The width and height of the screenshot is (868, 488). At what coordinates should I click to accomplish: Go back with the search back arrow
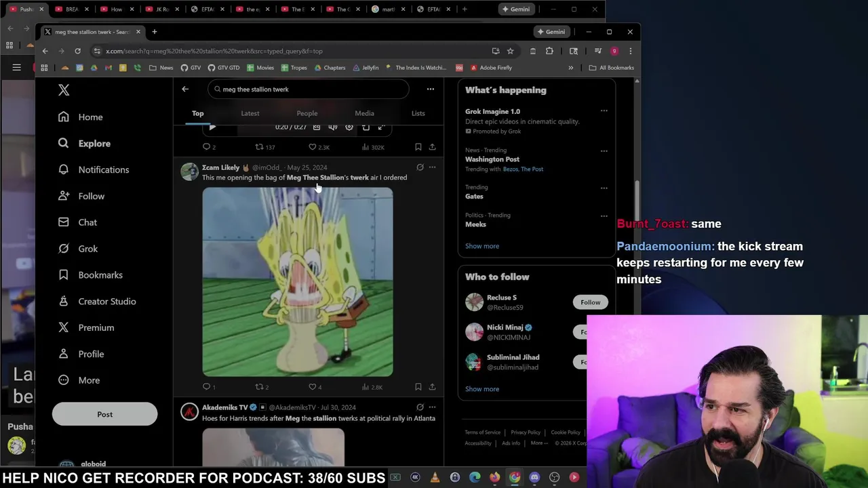185,89
